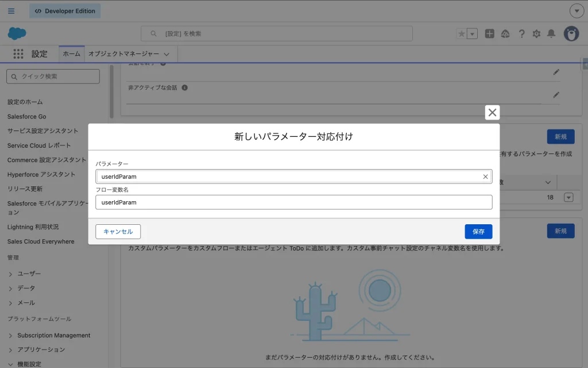Close the new parameter mapping dialog

coord(492,113)
